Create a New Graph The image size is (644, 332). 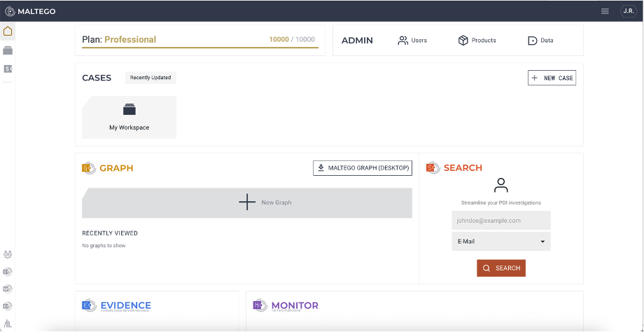[247, 203]
